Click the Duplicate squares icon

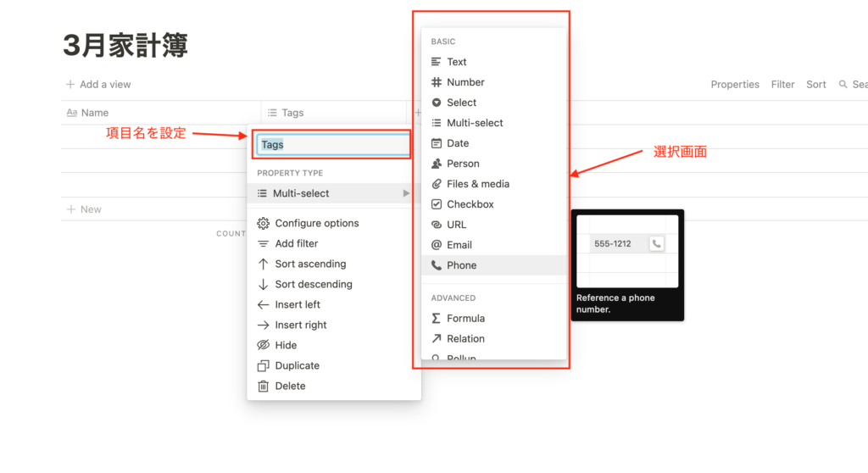click(x=263, y=365)
